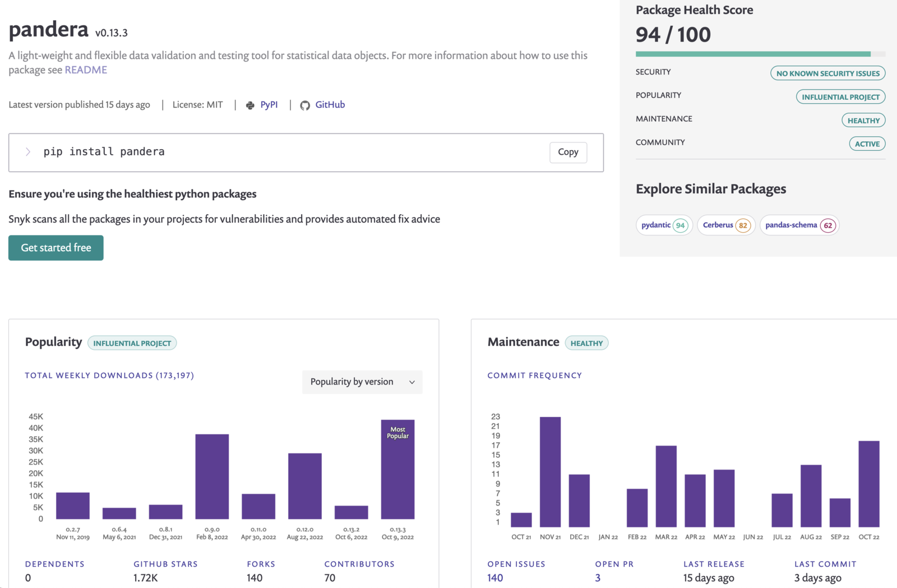Click the 0 dependents value
Viewport: 897px width, 588px height.
point(28,578)
